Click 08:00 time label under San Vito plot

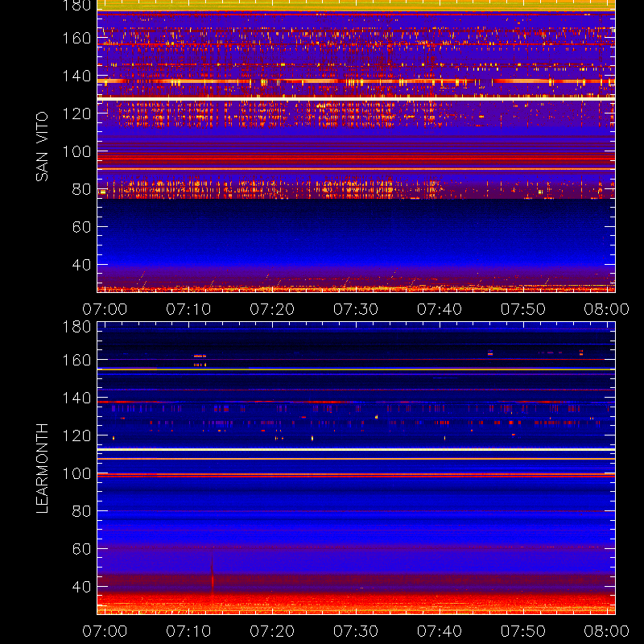click(607, 309)
